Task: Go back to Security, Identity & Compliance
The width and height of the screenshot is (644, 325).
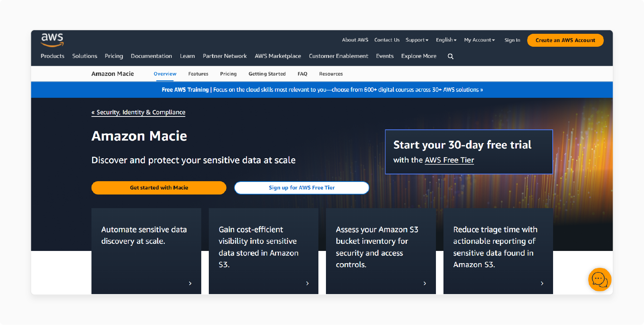Action: point(138,112)
